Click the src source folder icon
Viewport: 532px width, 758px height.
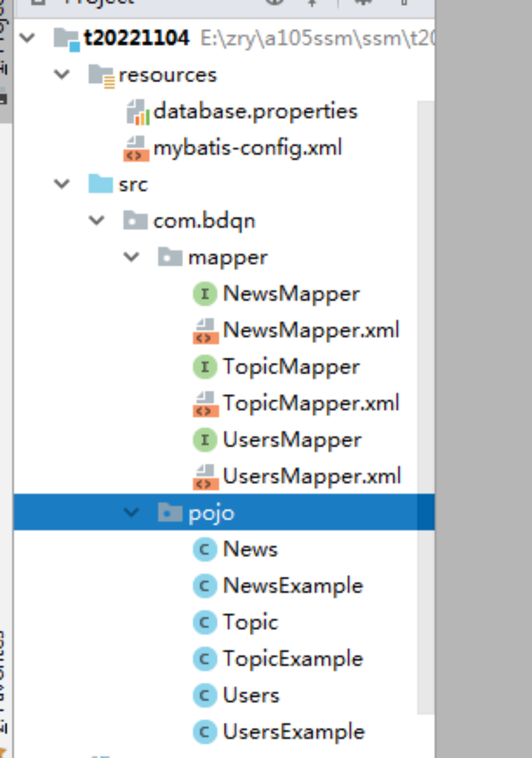[100, 184]
